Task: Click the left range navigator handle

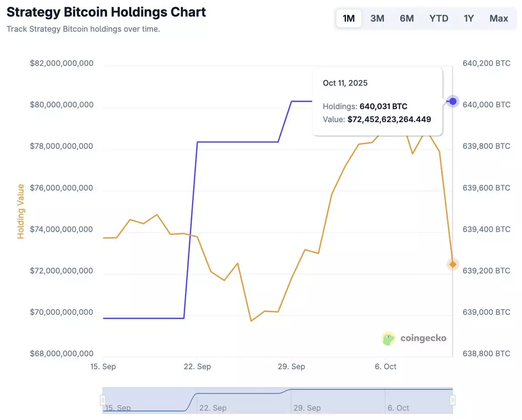Action: pos(103,400)
